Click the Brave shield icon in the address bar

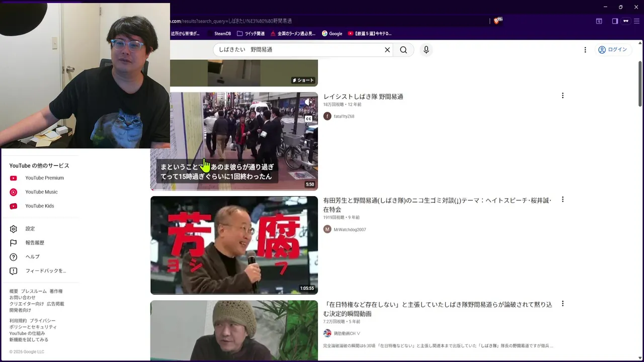pyautogui.click(x=498, y=21)
